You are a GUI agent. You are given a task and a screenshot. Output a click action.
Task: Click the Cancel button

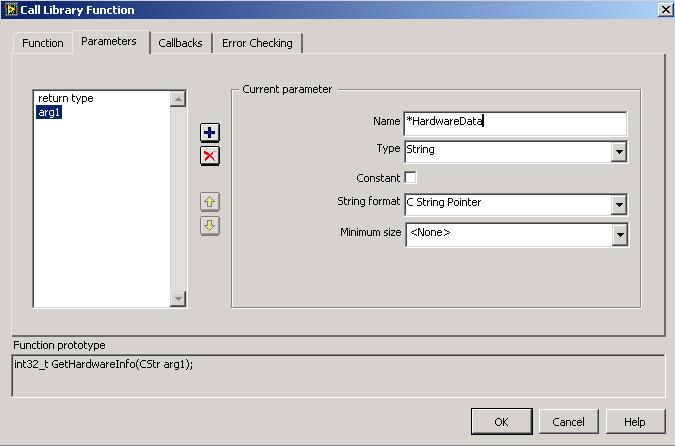(x=568, y=422)
